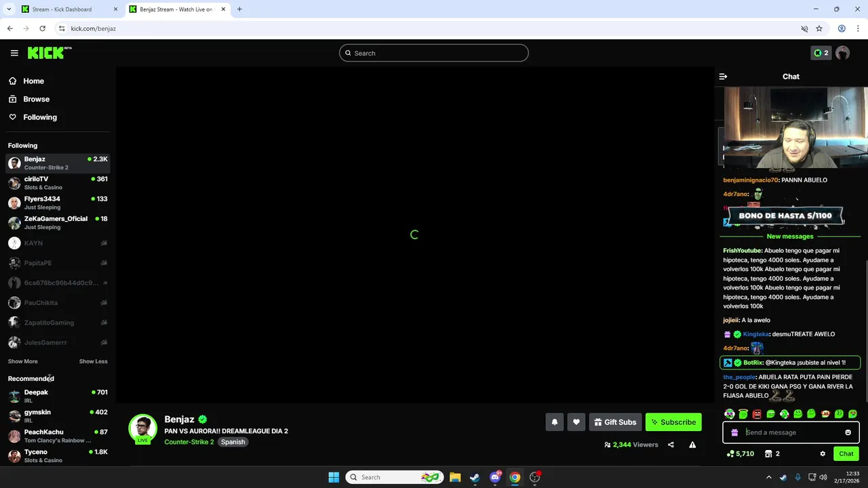
Task: Open the Following page
Action: pos(33,117)
